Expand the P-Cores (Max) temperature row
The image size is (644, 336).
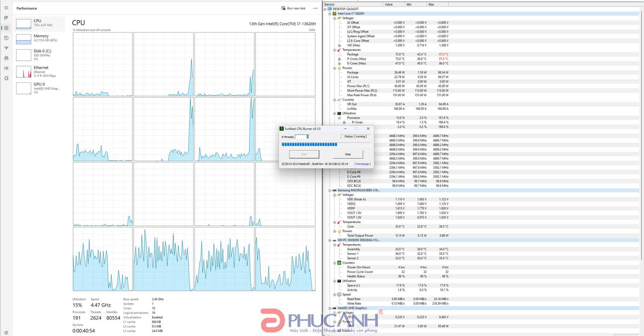tap(339, 59)
